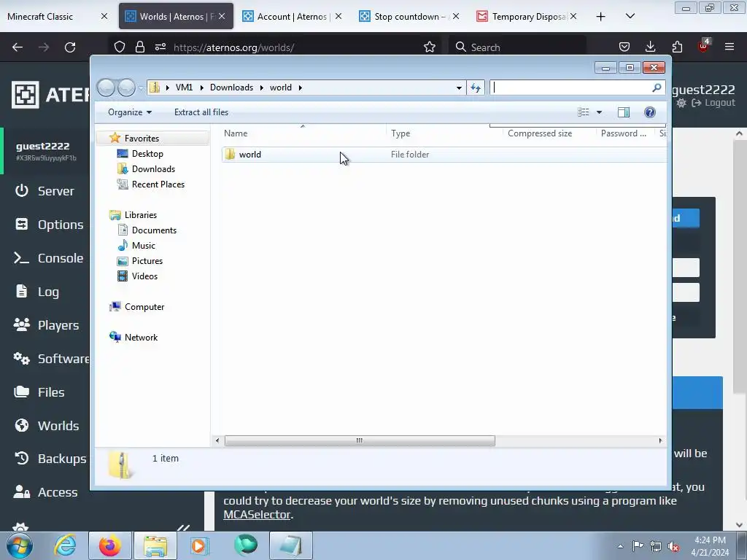This screenshot has width=747, height=560.
Task: Select Desktop in Favorites
Action: pos(147,154)
